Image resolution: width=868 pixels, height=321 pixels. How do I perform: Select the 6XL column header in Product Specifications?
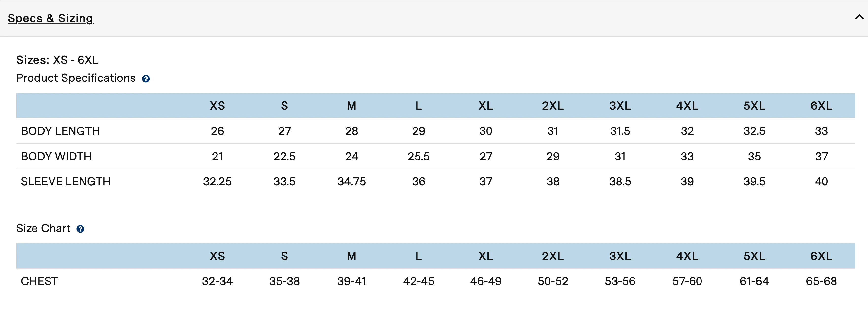(821, 106)
